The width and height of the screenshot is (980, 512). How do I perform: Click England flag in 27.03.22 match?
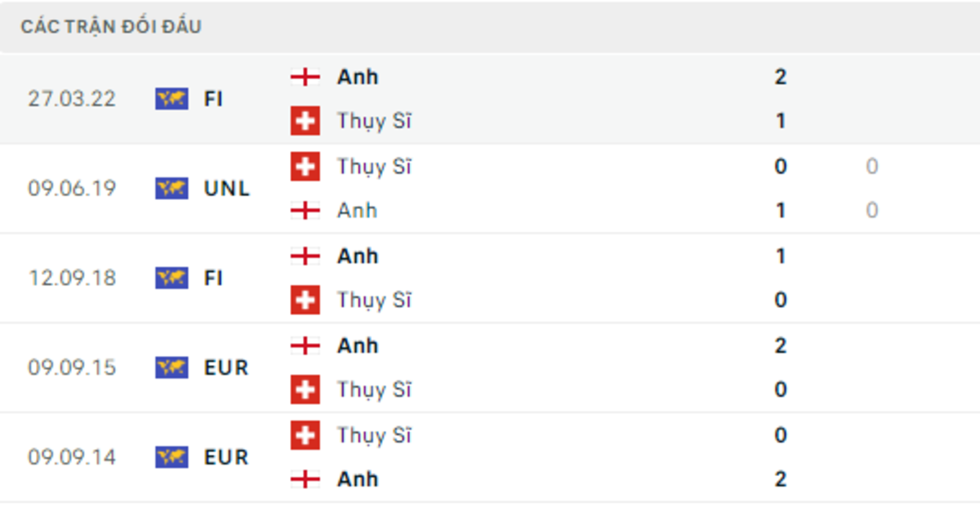click(x=305, y=77)
